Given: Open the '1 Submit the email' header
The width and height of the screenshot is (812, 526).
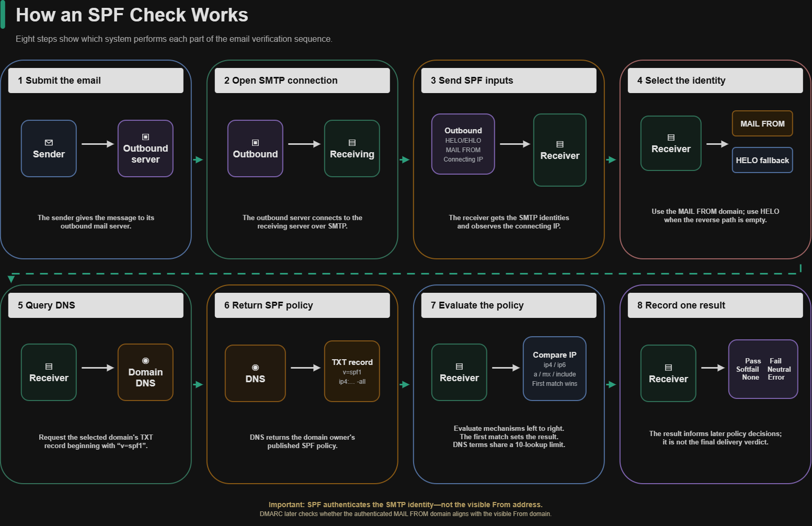Looking at the screenshot, I should 96,81.
